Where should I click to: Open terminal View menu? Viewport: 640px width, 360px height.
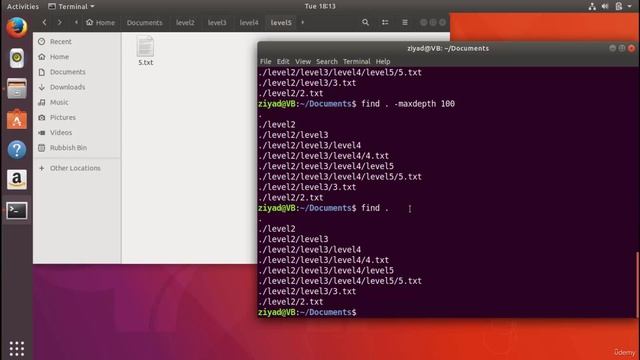click(303, 61)
